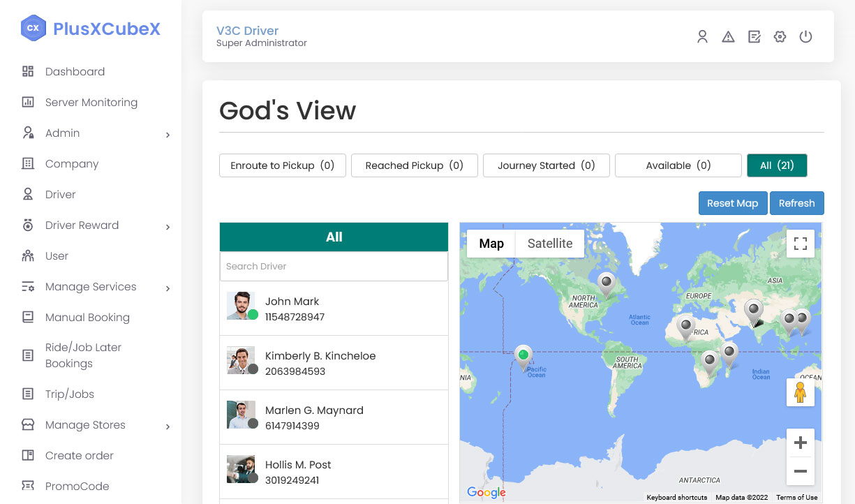
Task: Click the Reset Map button
Action: click(x=733, y=203)
